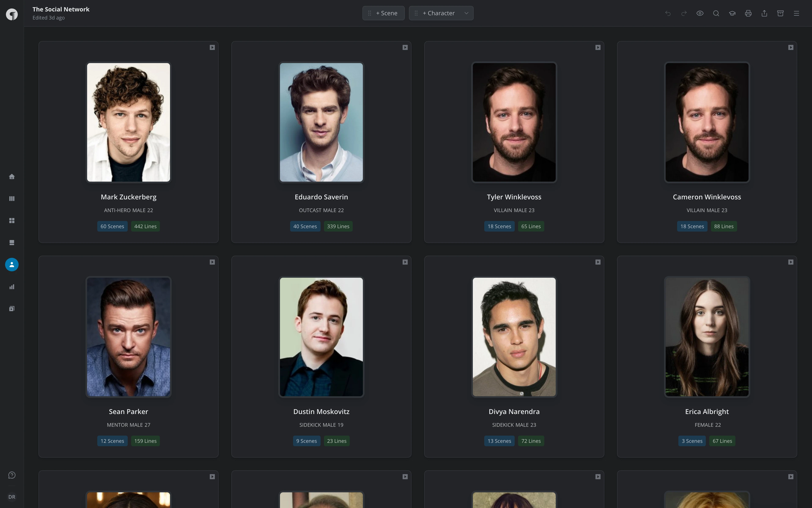The image size is (812, 508).
Task: Click the undo arrow icon
Action: pos(668,13)
